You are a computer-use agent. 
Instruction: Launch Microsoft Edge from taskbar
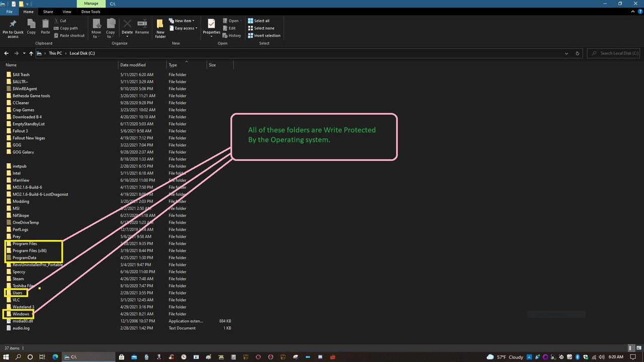[x=55, y=357]
